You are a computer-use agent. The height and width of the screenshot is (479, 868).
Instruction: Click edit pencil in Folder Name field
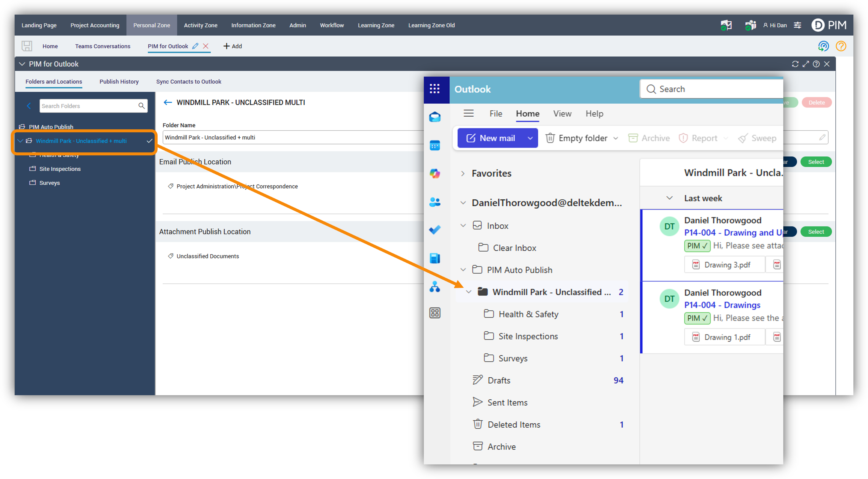click(822, 137)
